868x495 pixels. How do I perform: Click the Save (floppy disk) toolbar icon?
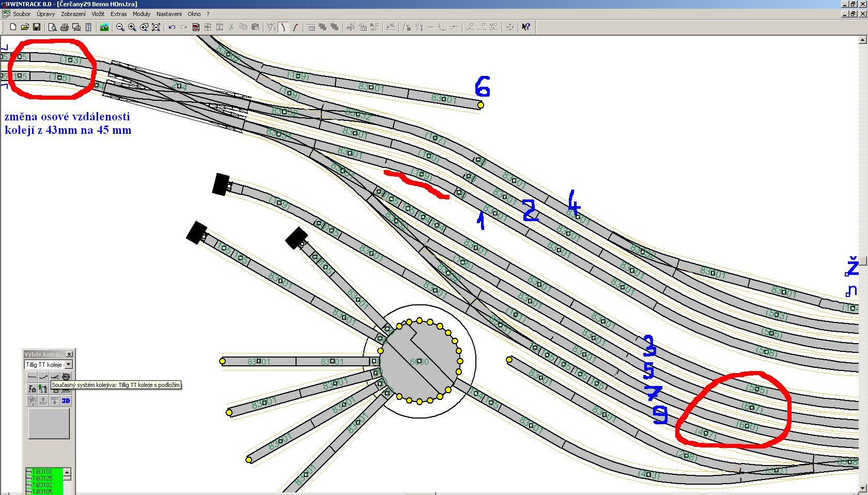(x=37, y=27)
